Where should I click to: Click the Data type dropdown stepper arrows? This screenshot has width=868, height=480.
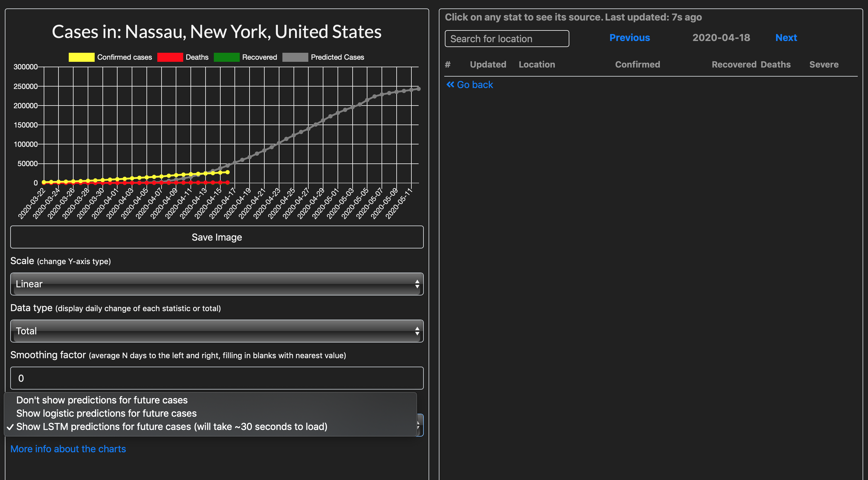(417, 331)
